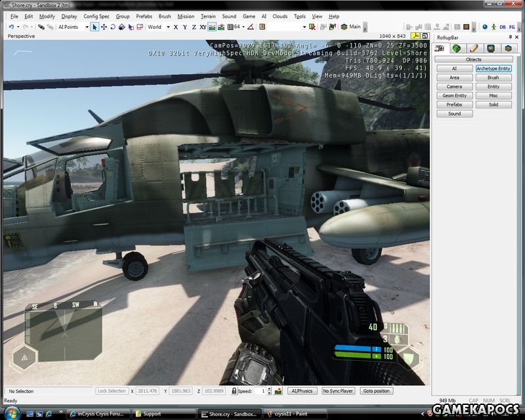Open the character editor green figure icon
This screenshot has height=420, width=525.
tap(494, 27)
